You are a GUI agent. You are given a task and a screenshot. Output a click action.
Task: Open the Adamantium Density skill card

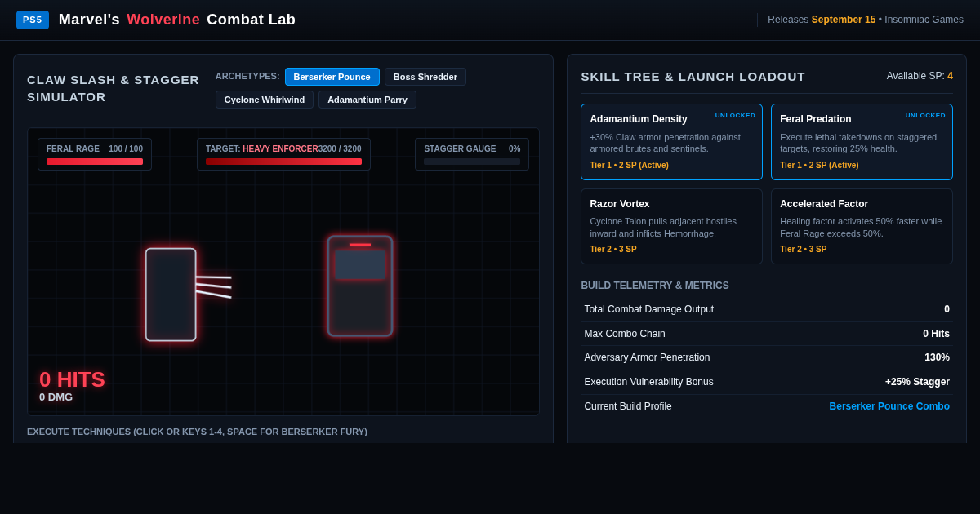671,142
